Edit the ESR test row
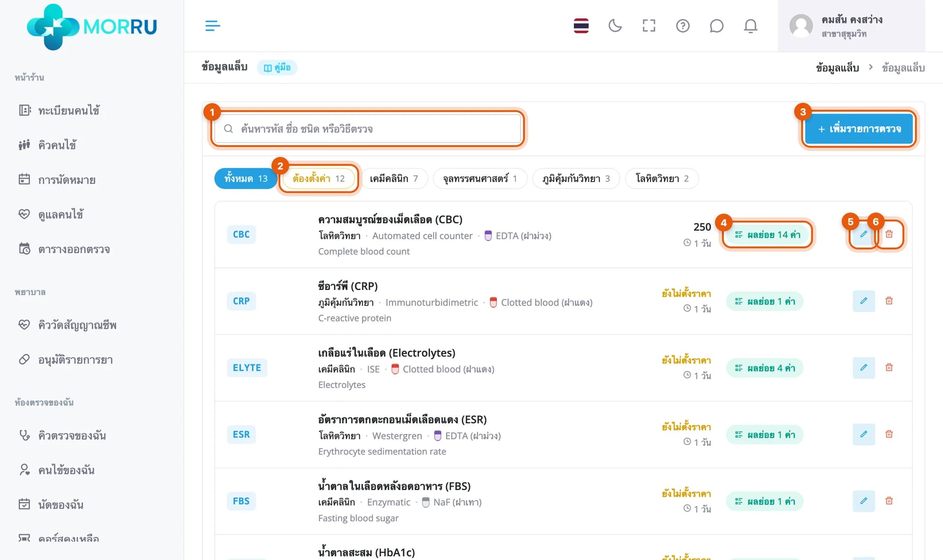This screenshot has height=560, width=943. click(864, 434)
